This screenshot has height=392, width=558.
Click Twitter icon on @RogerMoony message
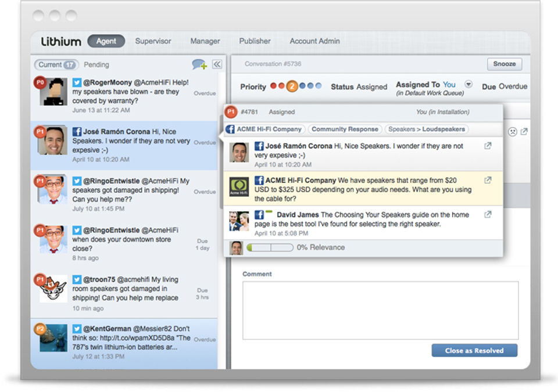pyautogui.click(x=77, y=82)
